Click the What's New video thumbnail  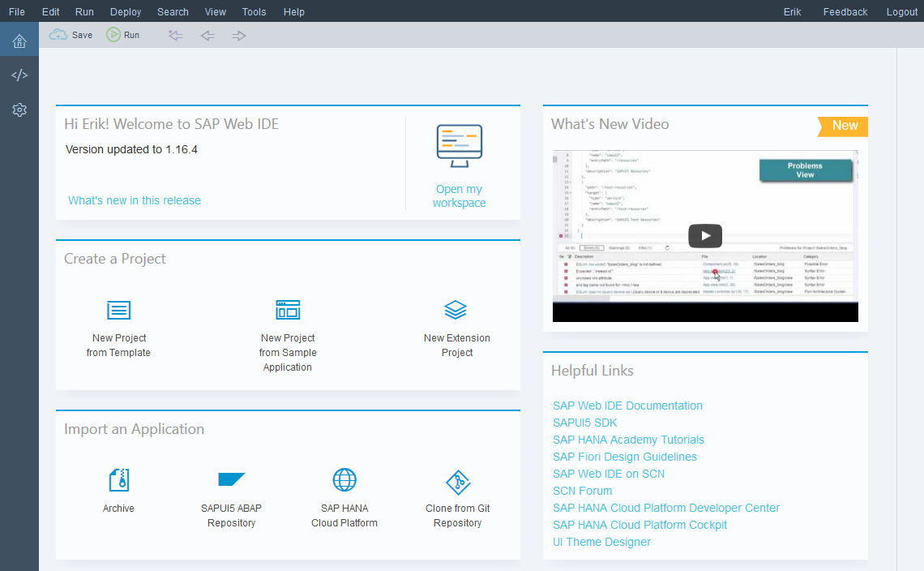[x=705, y=236]
